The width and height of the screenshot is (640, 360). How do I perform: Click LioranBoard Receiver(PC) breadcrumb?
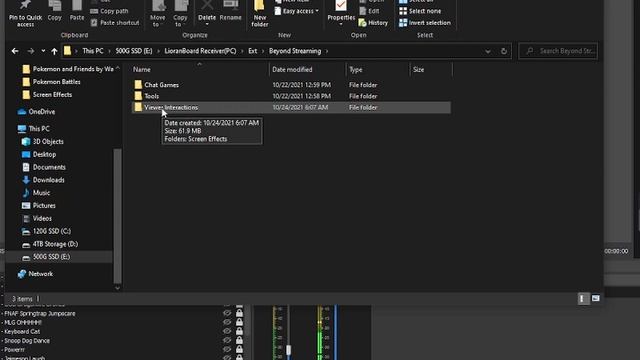[200, 51]
